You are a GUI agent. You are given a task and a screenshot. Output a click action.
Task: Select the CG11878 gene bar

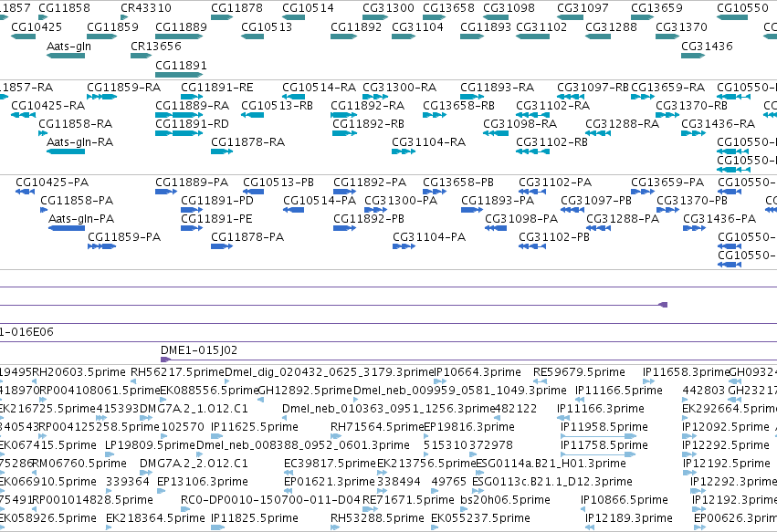[222, 17]
